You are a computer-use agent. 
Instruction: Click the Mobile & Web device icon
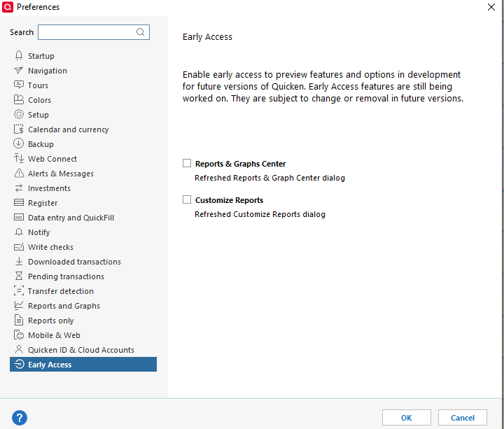19,335
